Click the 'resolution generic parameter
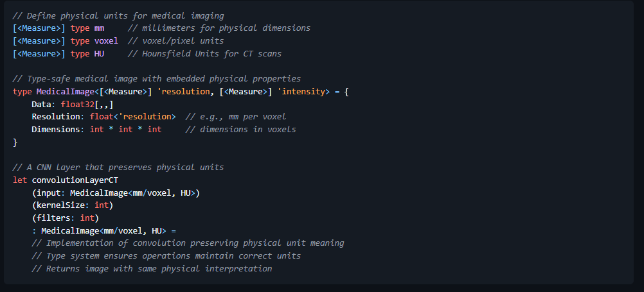Viewport: 644px width, 292px height. tap(183, 92)
